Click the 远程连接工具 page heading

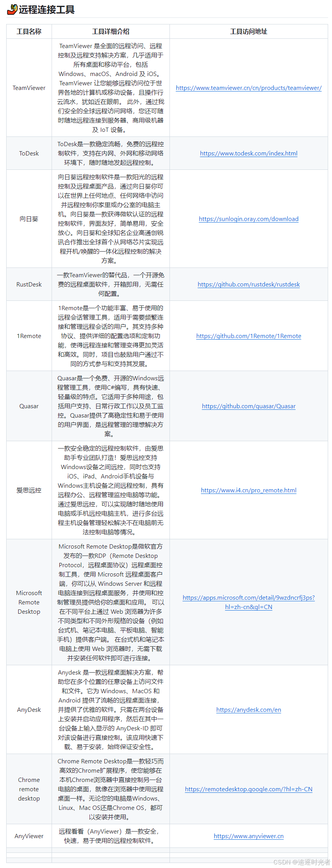47,9
